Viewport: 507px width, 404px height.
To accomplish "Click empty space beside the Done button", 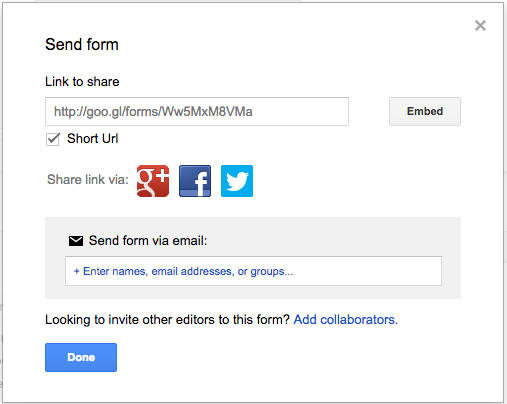I will [x=267, y=357].
